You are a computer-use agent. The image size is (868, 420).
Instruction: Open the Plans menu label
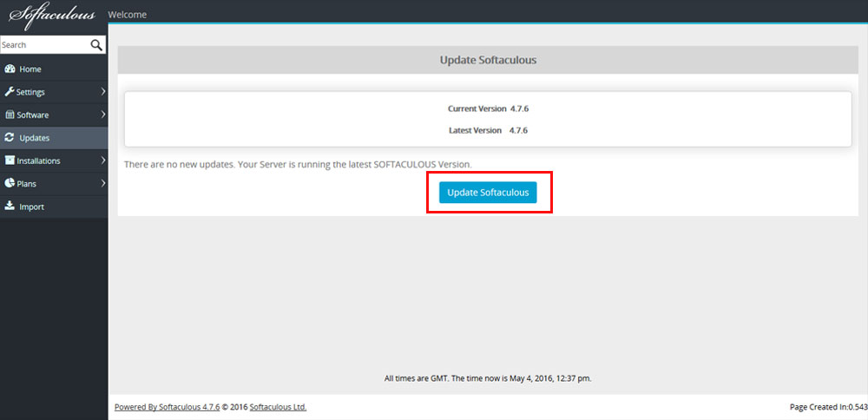coord(27,184)
